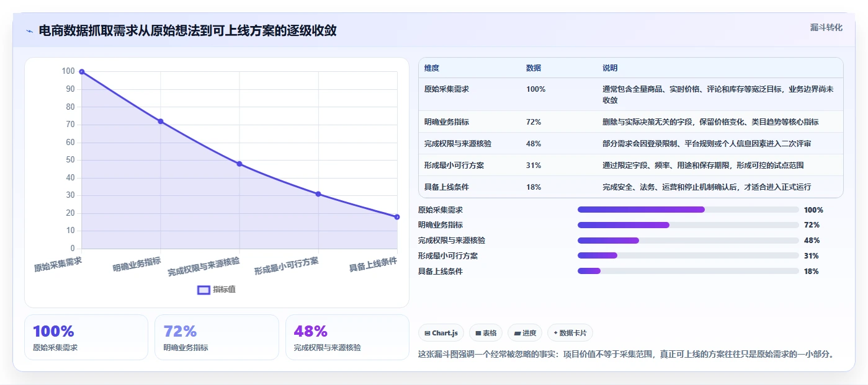Click the 明确业务指标 x-axis label on the chart
Image resolution: width=868 pixels, height=385 pixels.
click(x=136, y=265)
